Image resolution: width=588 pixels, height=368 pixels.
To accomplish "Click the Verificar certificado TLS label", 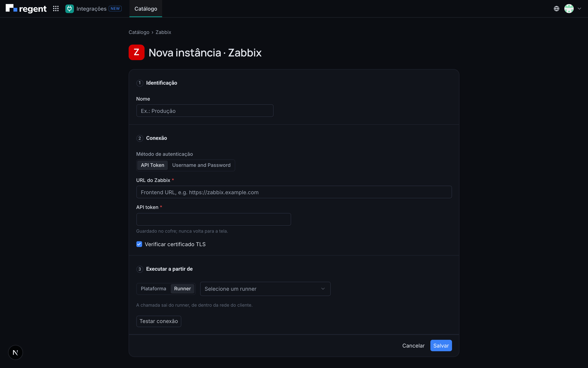I will click(175, 244).
